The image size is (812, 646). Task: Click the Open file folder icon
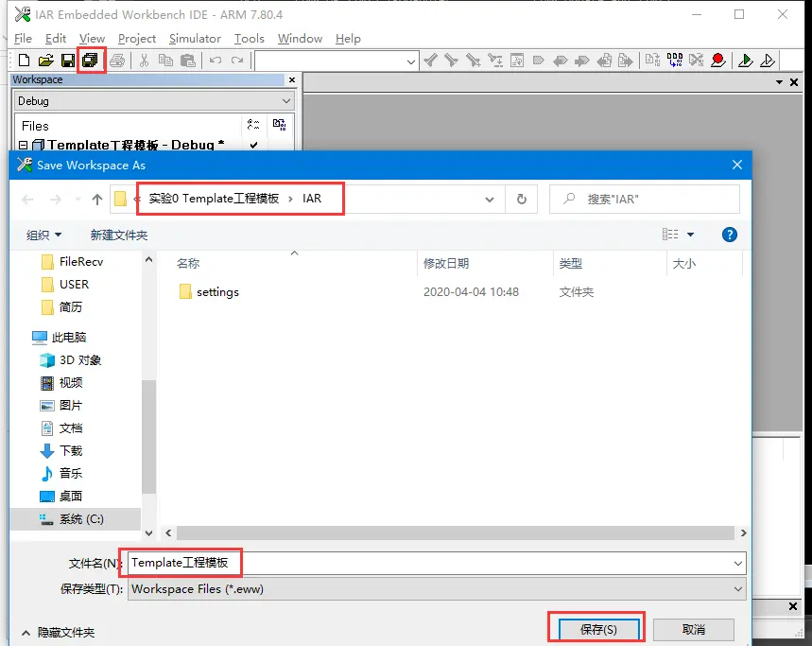pyautogui.click(x=45, y=61)
